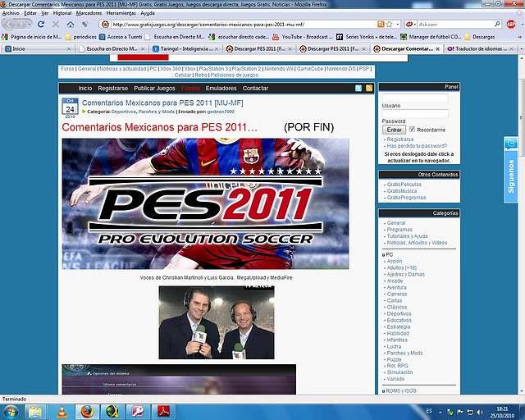The image size is (525, 420).
Task: Click the Password input field
Action: (x=415, y=113)
